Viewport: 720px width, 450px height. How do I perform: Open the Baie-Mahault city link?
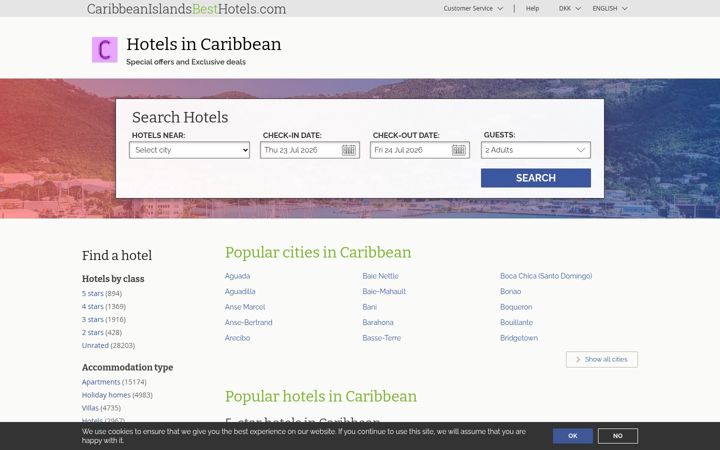pyautogui.click(x=384, y=292)
